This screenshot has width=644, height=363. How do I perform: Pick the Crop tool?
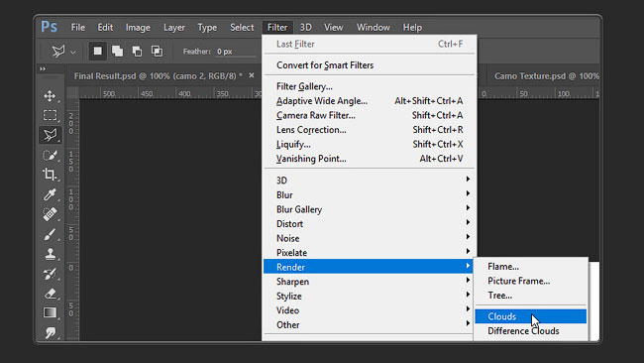point(50,175)
